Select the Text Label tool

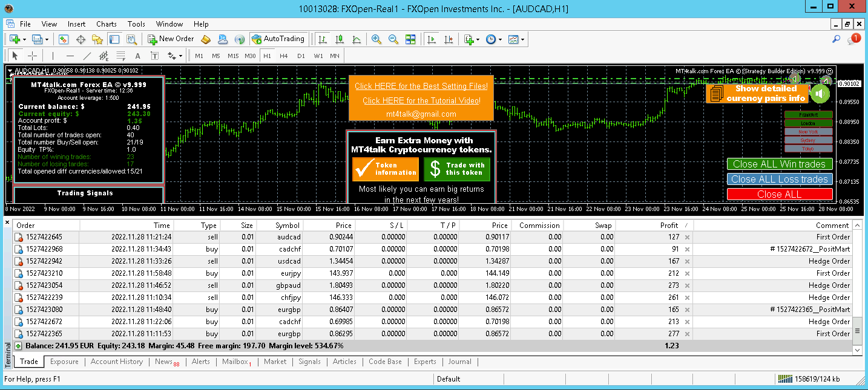[154, 56]
